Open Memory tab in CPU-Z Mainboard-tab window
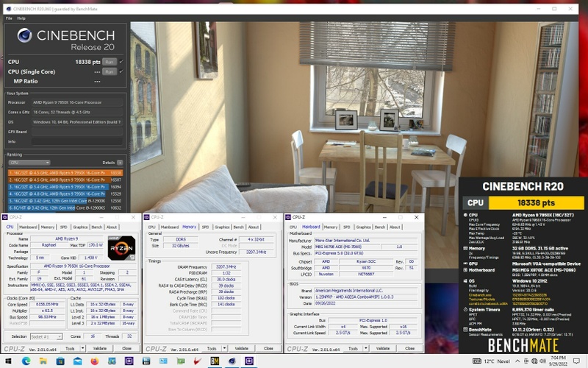The height and width of the screenshot is (368, 588). coord(331,227)
